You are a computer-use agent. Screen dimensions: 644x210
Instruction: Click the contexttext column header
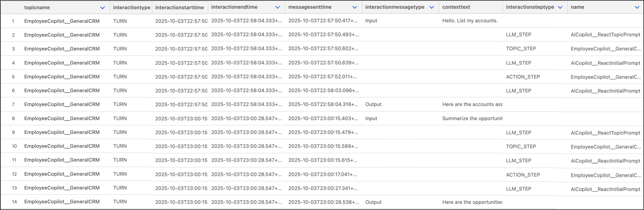tap(456, 7)
